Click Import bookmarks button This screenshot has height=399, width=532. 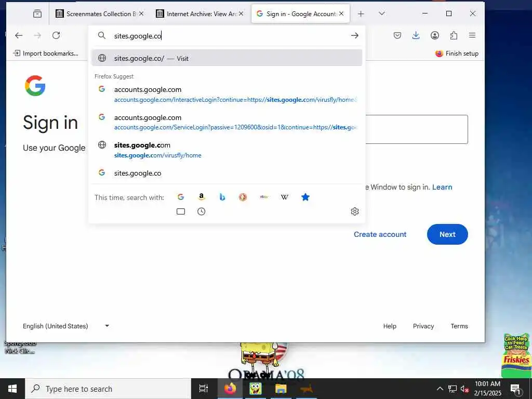click(x=46, y=54)
